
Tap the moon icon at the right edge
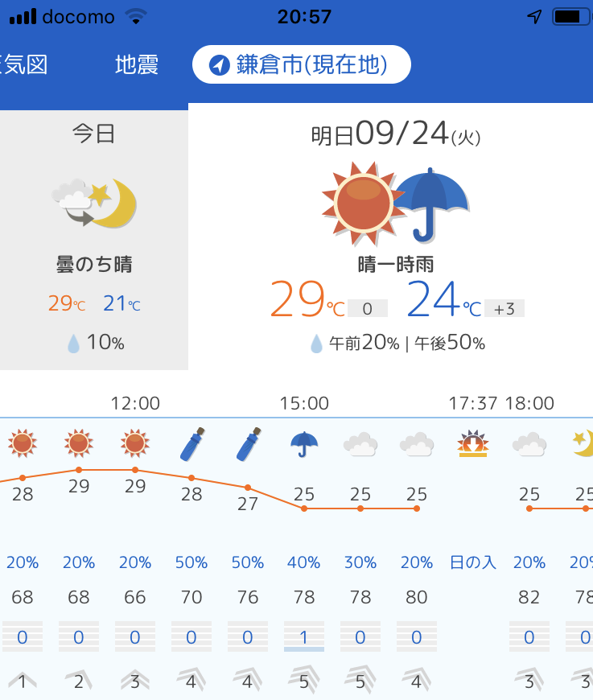(x=583, y=443)
